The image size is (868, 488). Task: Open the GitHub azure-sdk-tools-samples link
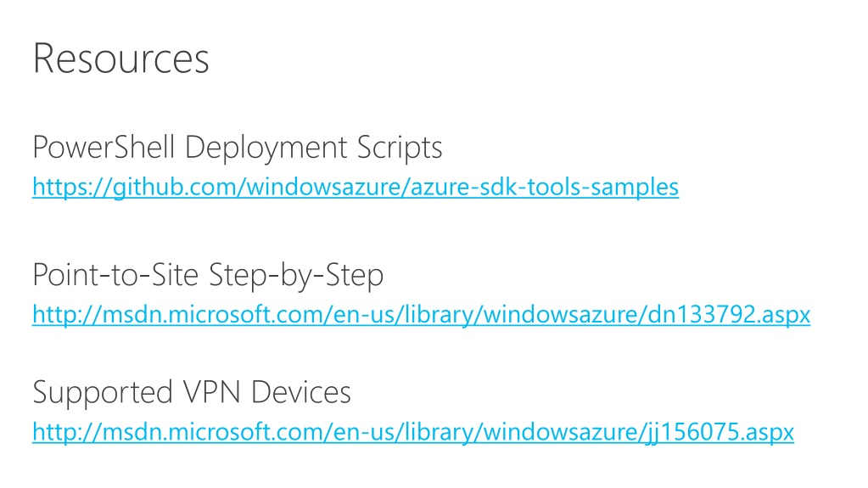pyautogui.click(x=356, y=188)
